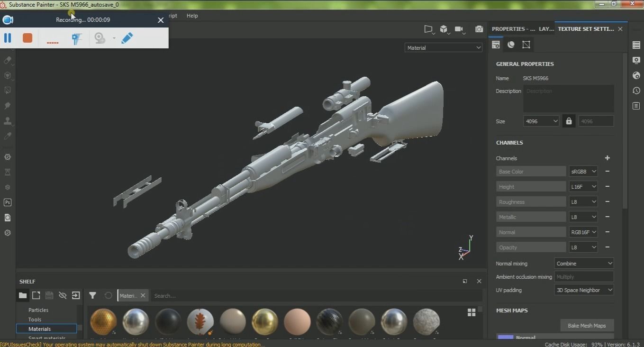Click the blue pen annotation icon in recorder
Image resolution: width=644 pixels, height=347 pixels.
tap(127, 38)
